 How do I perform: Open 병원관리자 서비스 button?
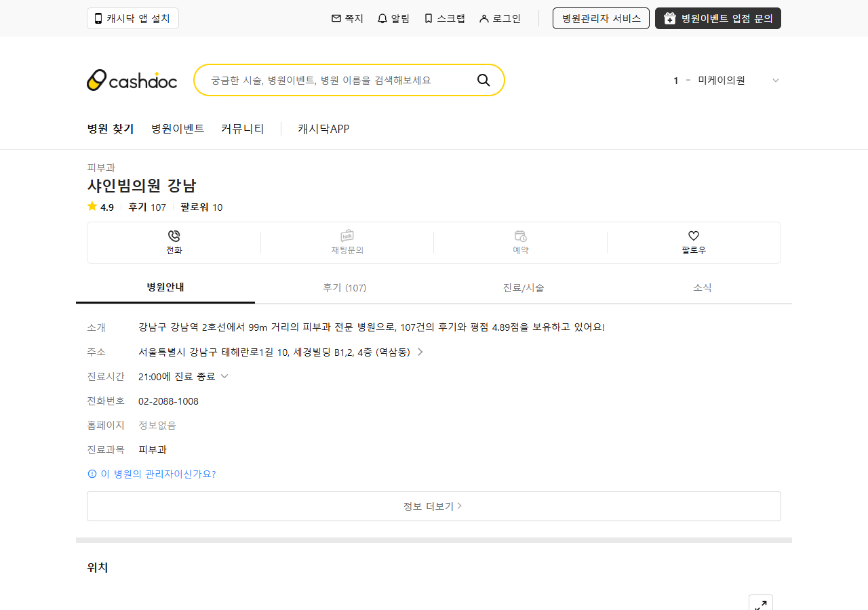click(x=601, y=18)
